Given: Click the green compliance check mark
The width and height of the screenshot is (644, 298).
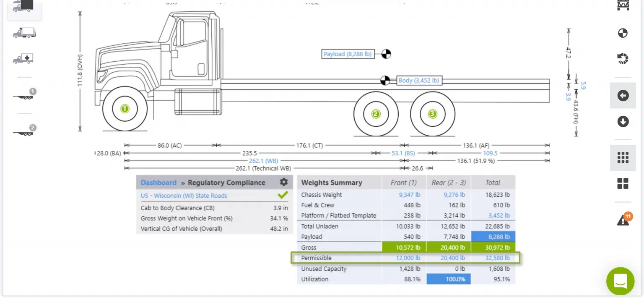Looking at the screenshot, I should pyautogui.click(x=283, y=195).
